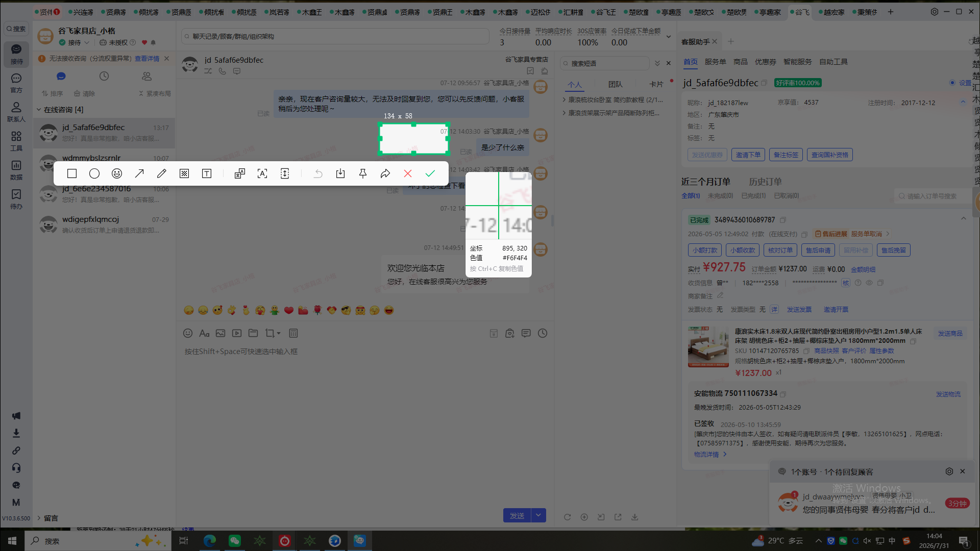
Task: Open the 工具 tools section in sidebar
Action: coord(16,141)
